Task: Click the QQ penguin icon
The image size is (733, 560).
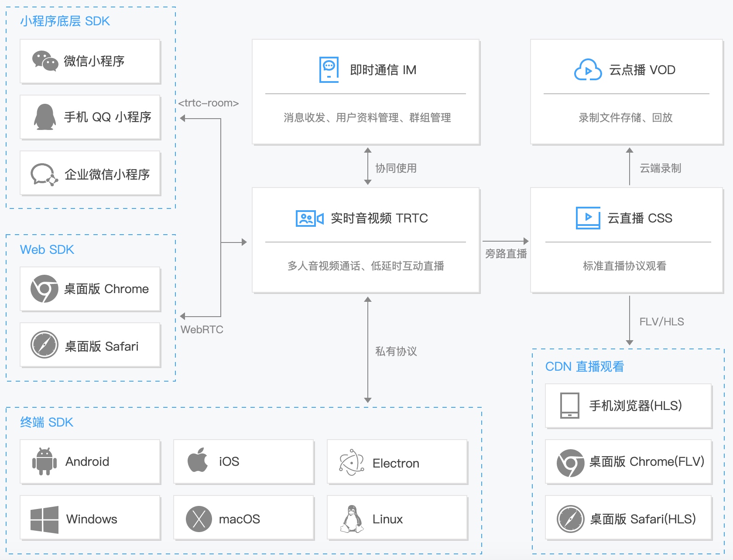Action: (x=45, y=117)
